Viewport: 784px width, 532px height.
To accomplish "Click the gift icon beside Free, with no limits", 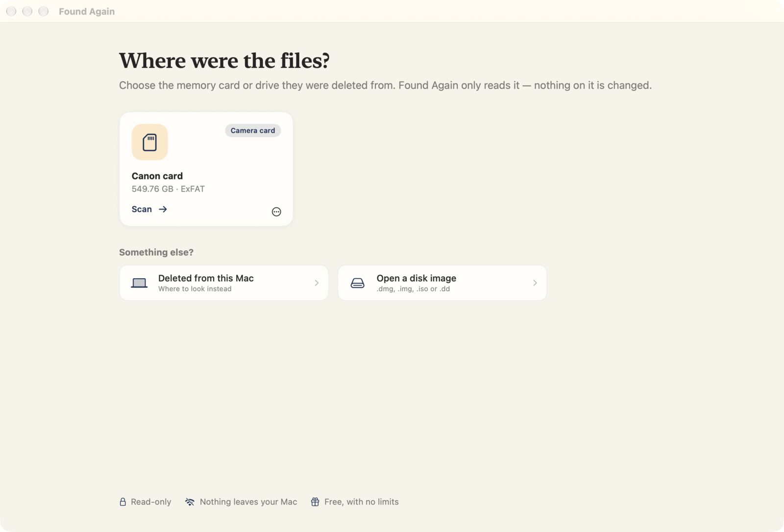I will [315, 502].
